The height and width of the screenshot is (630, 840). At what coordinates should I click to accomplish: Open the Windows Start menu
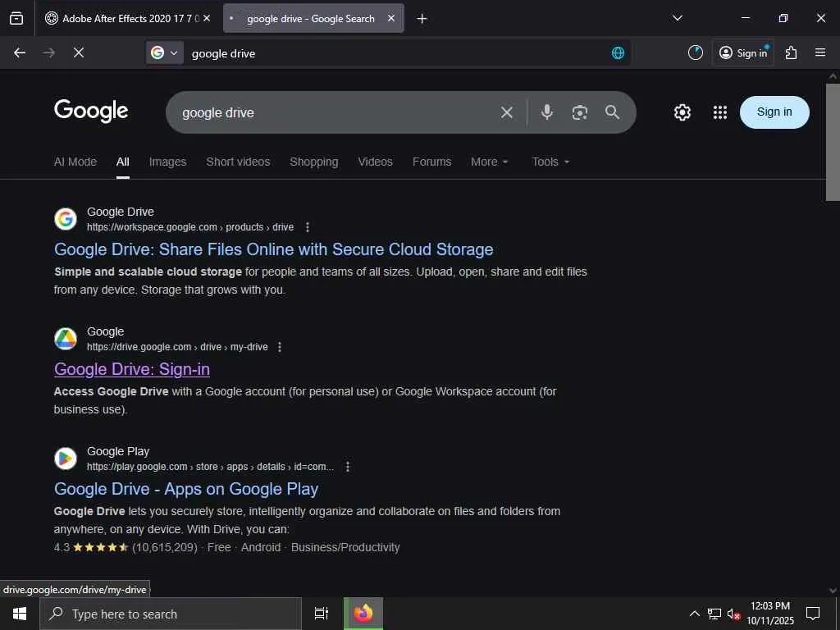[20, 614]
